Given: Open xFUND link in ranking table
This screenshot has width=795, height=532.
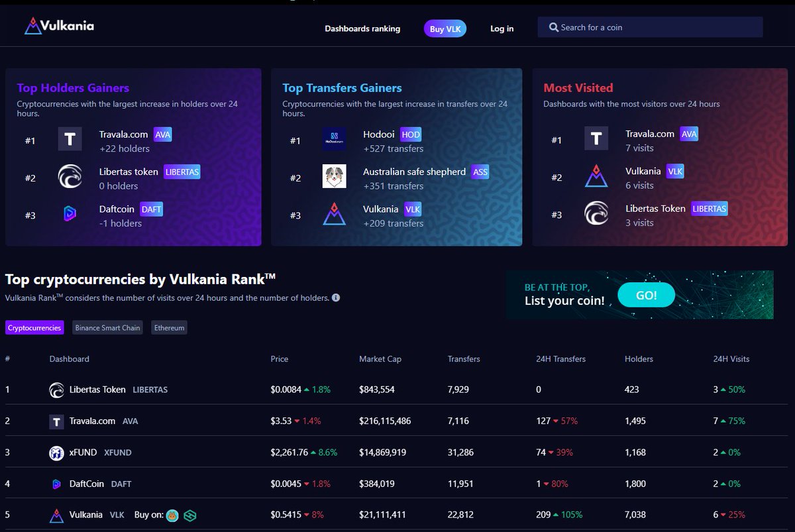Looking at the screenshot, I should point(83,452).
